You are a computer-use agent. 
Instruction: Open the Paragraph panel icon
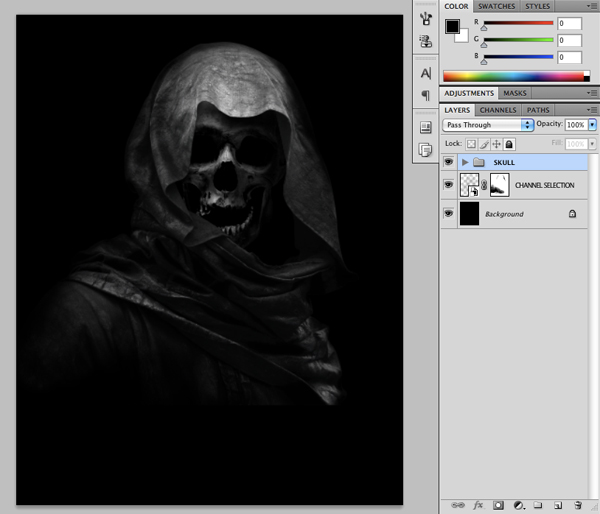(425, 95)
